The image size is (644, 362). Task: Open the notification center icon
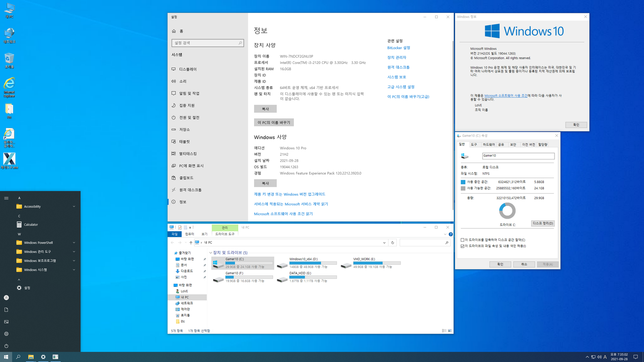636,357
